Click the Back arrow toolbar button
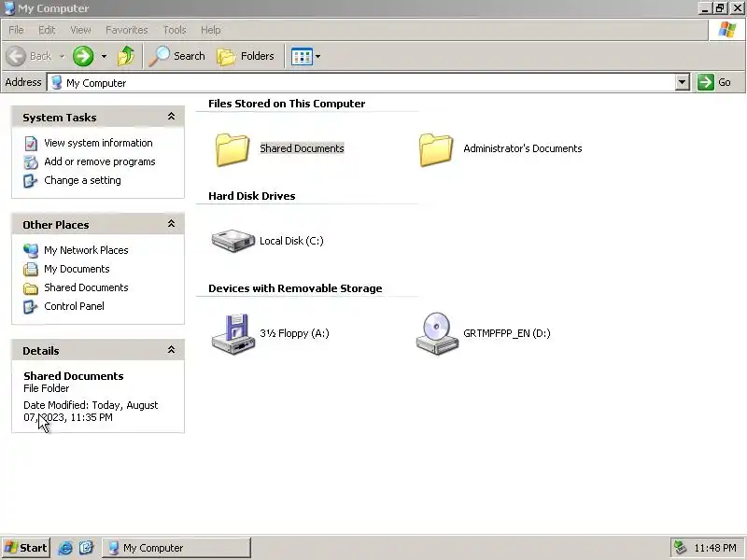Viewport: 747px width, 560px height. (x=29, y=56)
